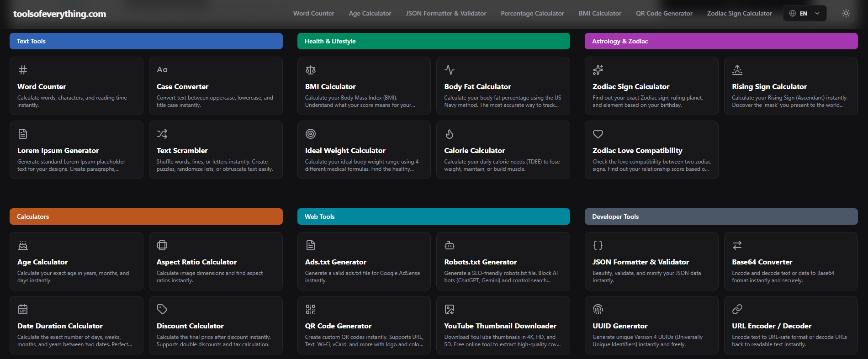The height and width of the screenshot is (359, 868).
Task: Open the EN language dropdown
Action: click(x=804, y=13)
